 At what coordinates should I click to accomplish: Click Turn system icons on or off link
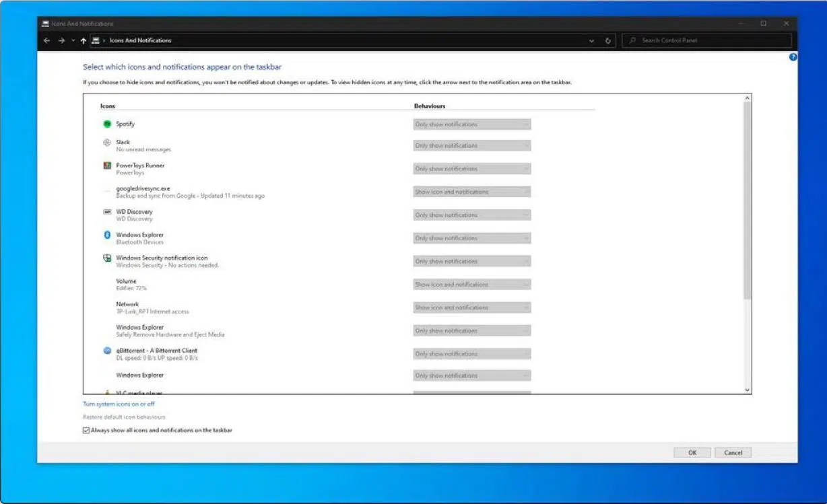pos(119,404)
